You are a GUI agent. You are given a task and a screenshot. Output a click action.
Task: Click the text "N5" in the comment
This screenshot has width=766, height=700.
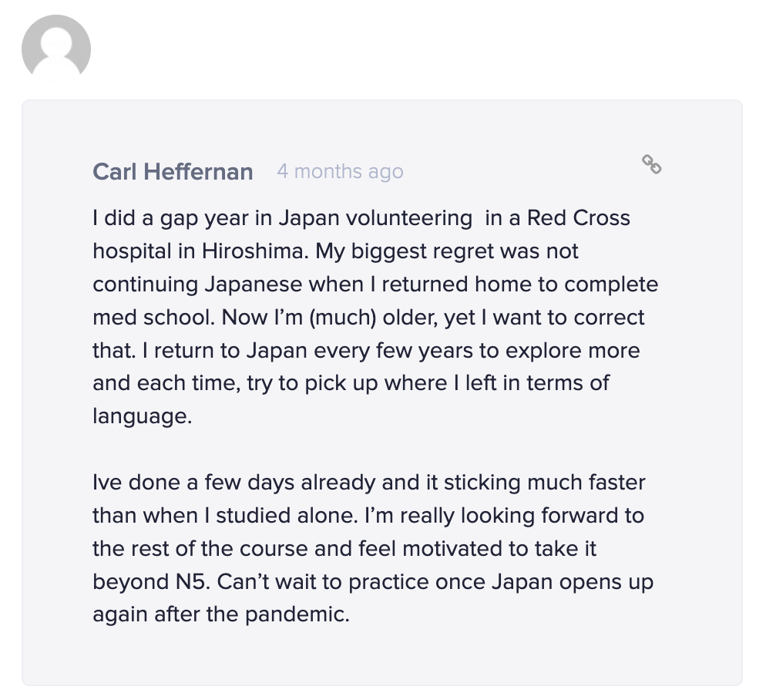(x=192, y=582)
